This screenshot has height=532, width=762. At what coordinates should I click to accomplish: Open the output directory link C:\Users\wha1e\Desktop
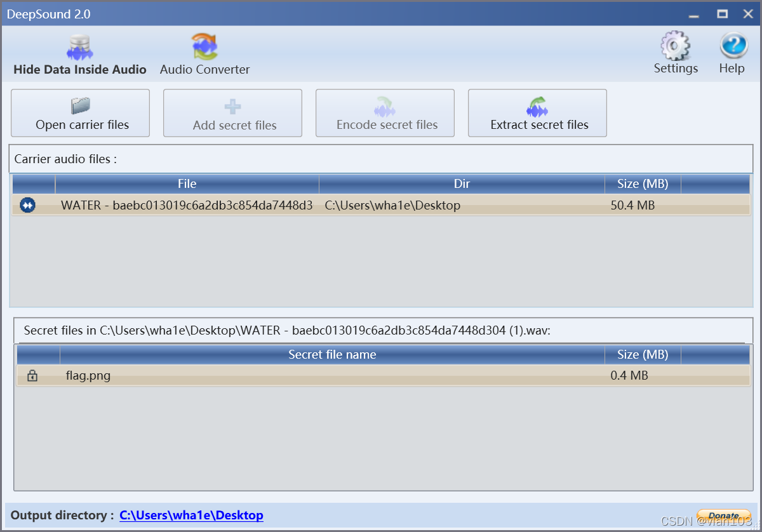click(x=191, y=515)
